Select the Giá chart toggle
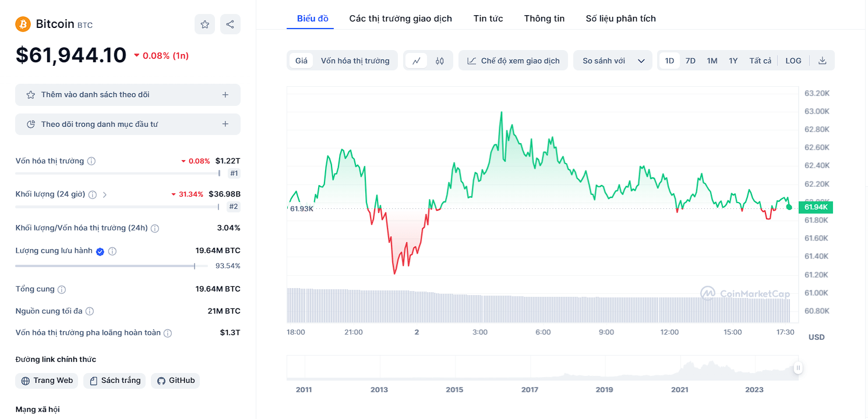The height and width of the screenshot is (419, 868). pos(301,61)
